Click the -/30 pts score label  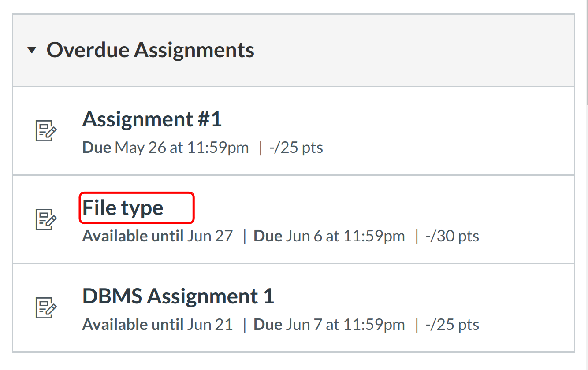452,237
